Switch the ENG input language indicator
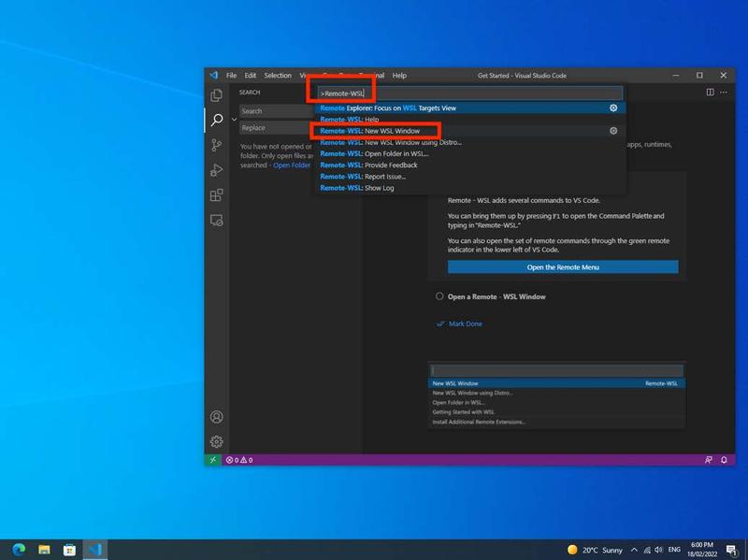The width and height of the screenshot is (748, 560). coord(674,550)
